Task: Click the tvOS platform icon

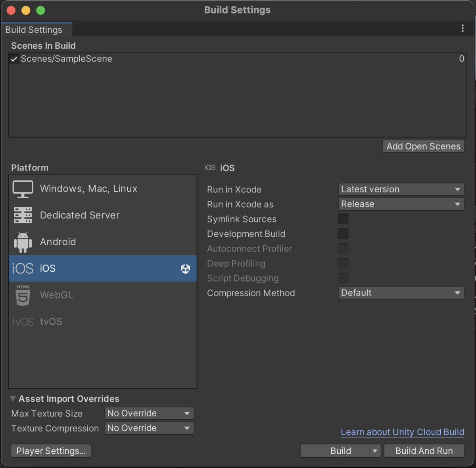Action: click(x=23, y=322)
